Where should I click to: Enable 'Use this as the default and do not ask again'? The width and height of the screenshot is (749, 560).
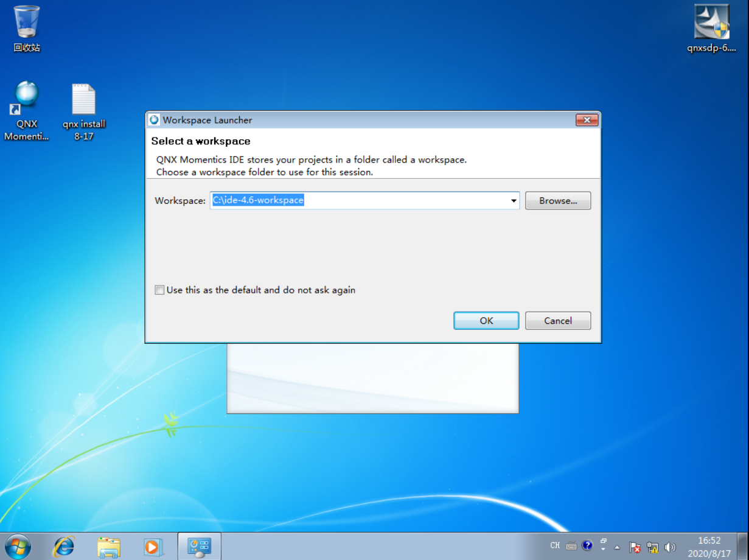(x=159, y=290)
